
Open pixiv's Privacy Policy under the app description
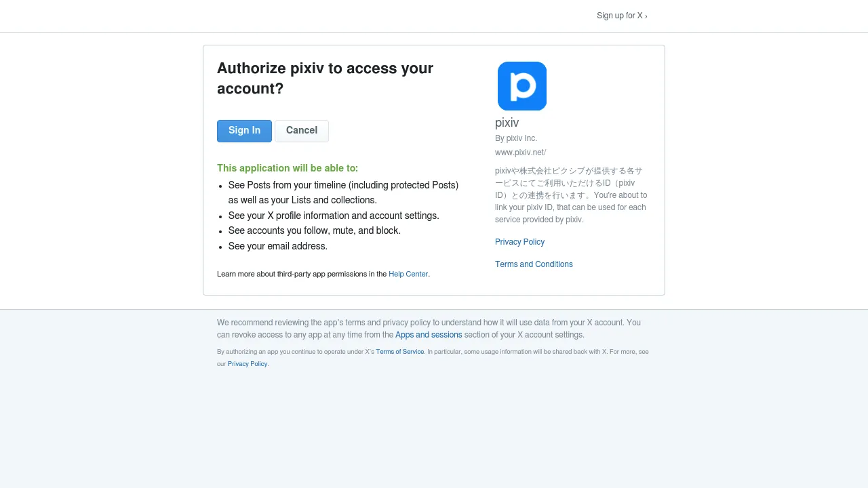(519, 242)
